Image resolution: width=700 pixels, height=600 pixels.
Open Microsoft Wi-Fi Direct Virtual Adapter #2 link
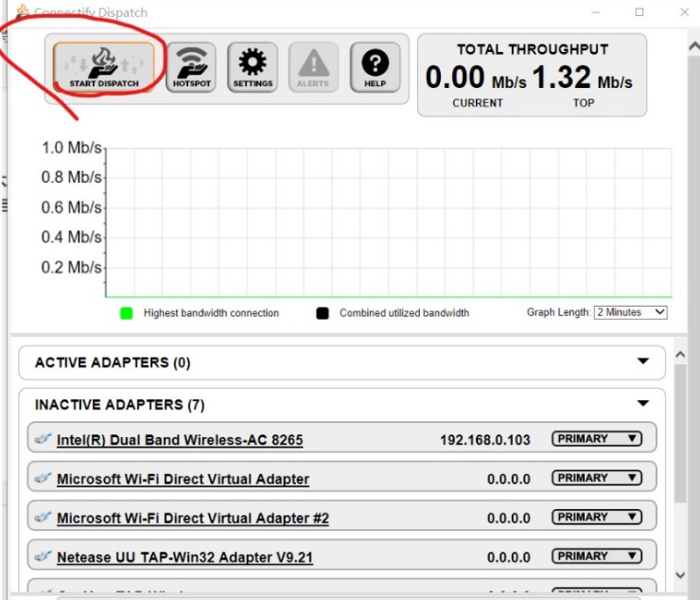pos(193,519)
